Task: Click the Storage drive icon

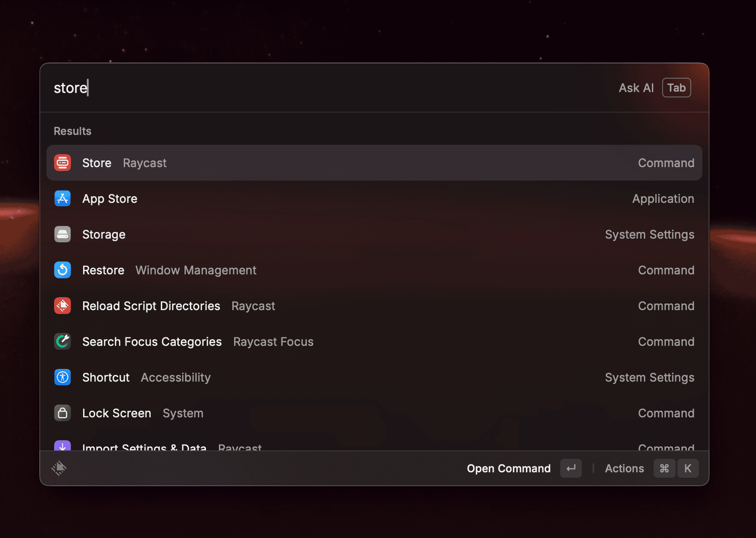Action: pyautogui.click(x=63, y=234)
